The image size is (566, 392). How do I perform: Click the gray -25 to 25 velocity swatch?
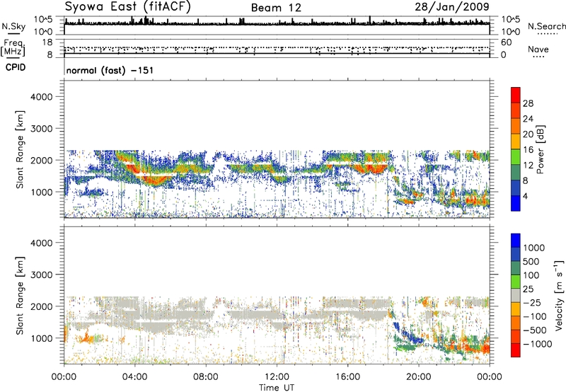(516, 295)
